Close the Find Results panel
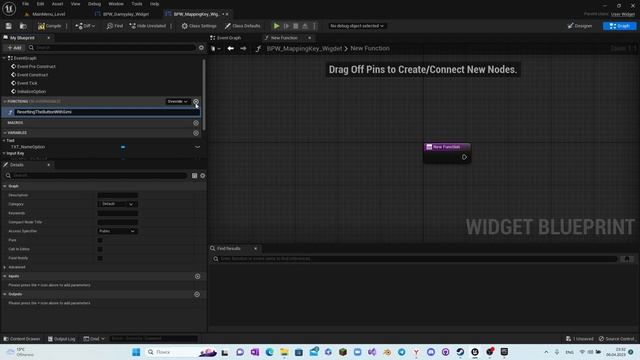 [x=256, y=248]
